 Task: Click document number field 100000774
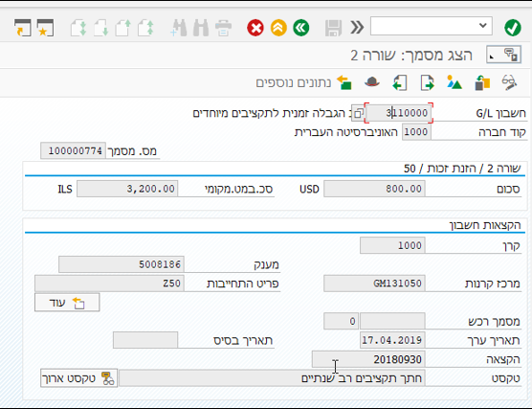click(74, 150)
